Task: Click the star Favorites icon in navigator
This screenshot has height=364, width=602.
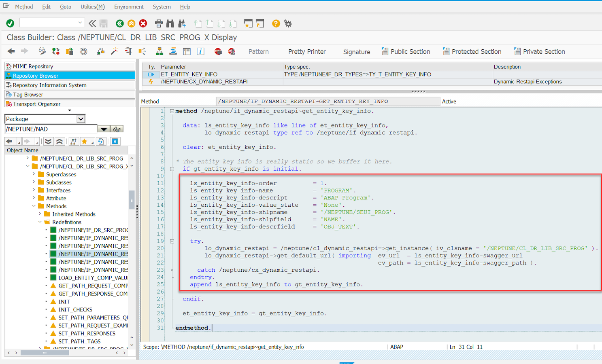Action: (x=84, y=141)
